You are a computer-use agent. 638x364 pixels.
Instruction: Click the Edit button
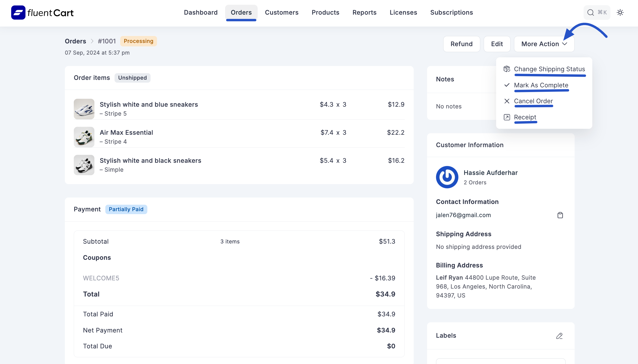pos(497,44)
